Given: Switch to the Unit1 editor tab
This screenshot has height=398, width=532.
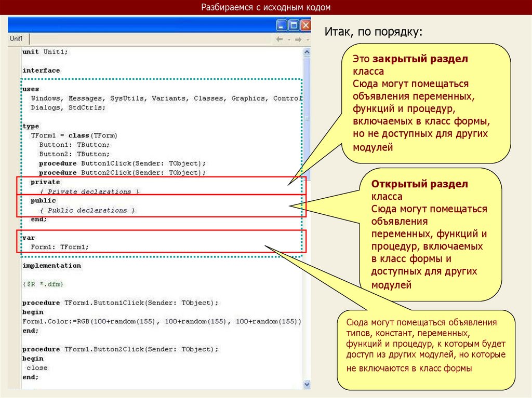Looking at the screenshot, I should (16, 38).
